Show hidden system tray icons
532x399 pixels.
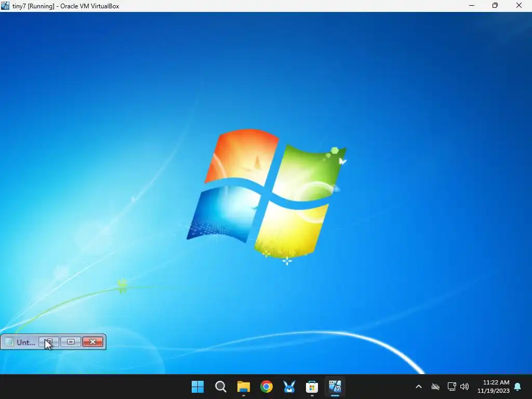tap(419, 387)
